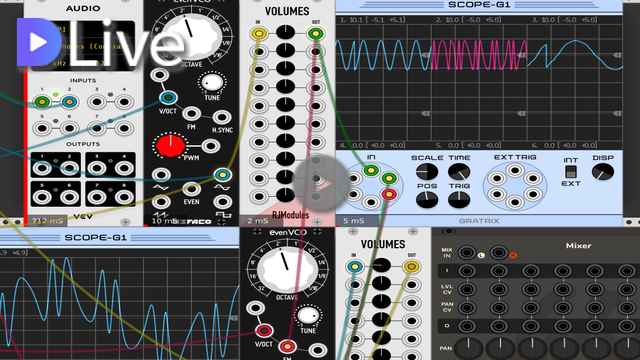Click bottom Volumes first row IN jack
Screen dimensions: 640x360
tap(355, 267)
